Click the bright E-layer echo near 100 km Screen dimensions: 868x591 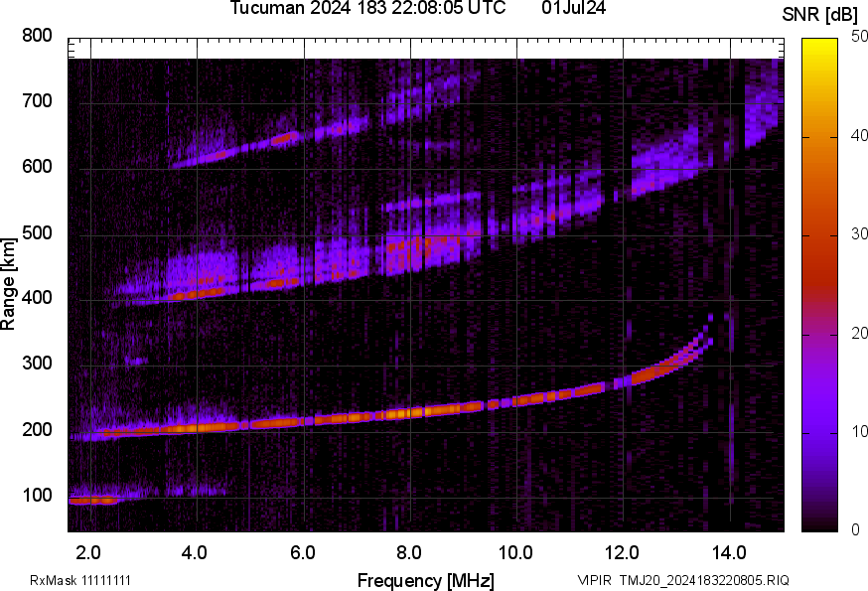(93, 501)
